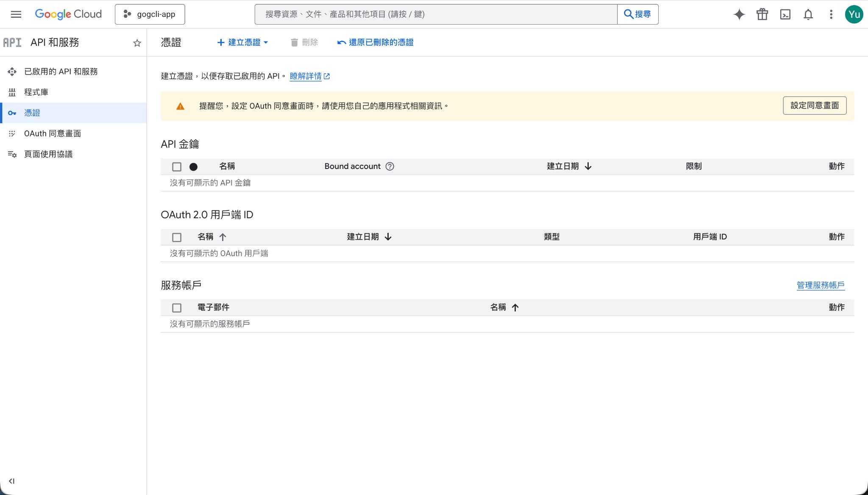Collapse sidebar using bottom-left arrow icon

pyautogui.click(x=11, y=481)
